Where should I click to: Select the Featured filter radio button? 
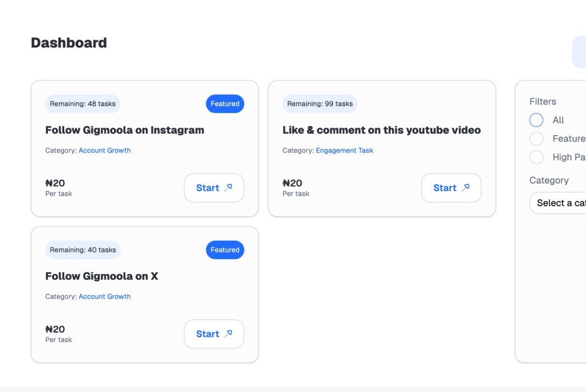(536, 138)
